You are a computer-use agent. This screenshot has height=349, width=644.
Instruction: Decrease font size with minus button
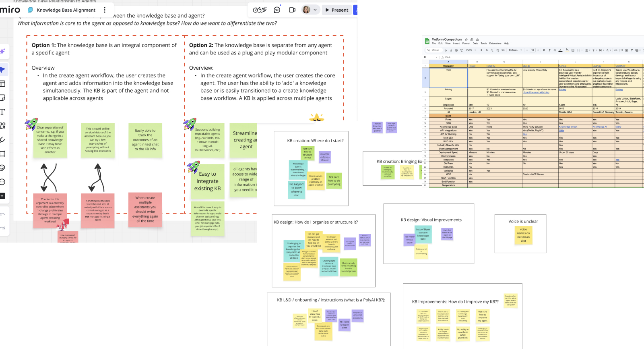527,50
